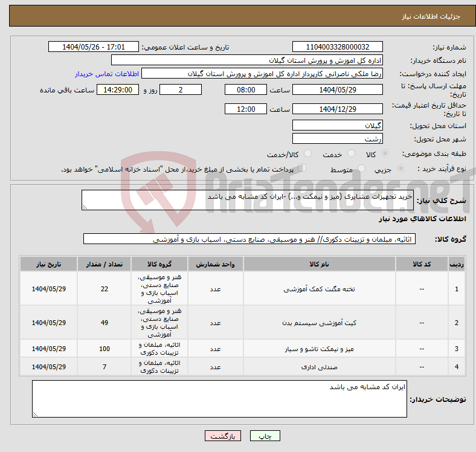The image size is (476, 452).
Task: Click the unit عدد in the تخته مگنت row
Action: [215, 289]
